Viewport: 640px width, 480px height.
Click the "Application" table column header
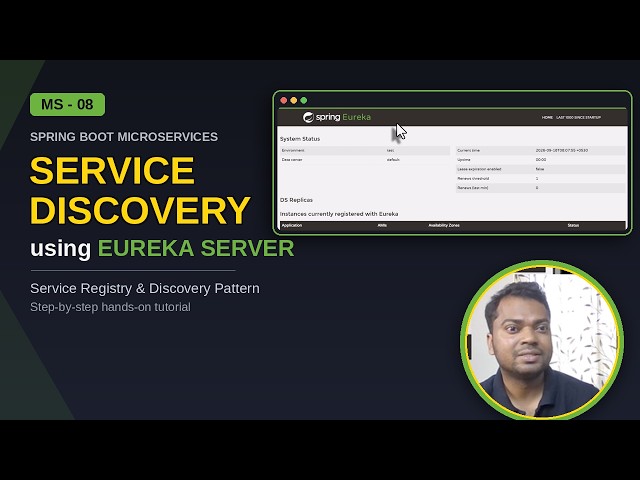point(292,225)
